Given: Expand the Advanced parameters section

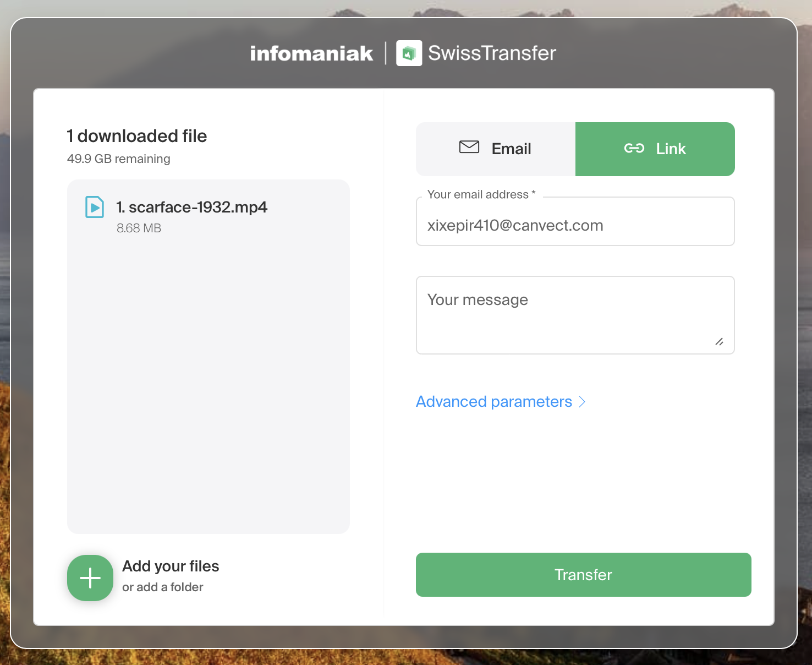Looking at the screenshot, I should 494,402.
